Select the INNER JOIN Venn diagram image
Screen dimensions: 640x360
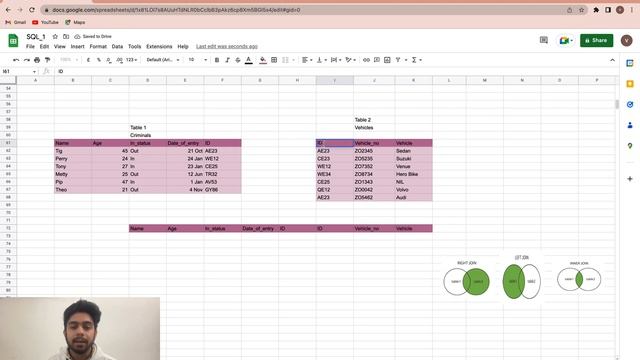pos(579,277)
